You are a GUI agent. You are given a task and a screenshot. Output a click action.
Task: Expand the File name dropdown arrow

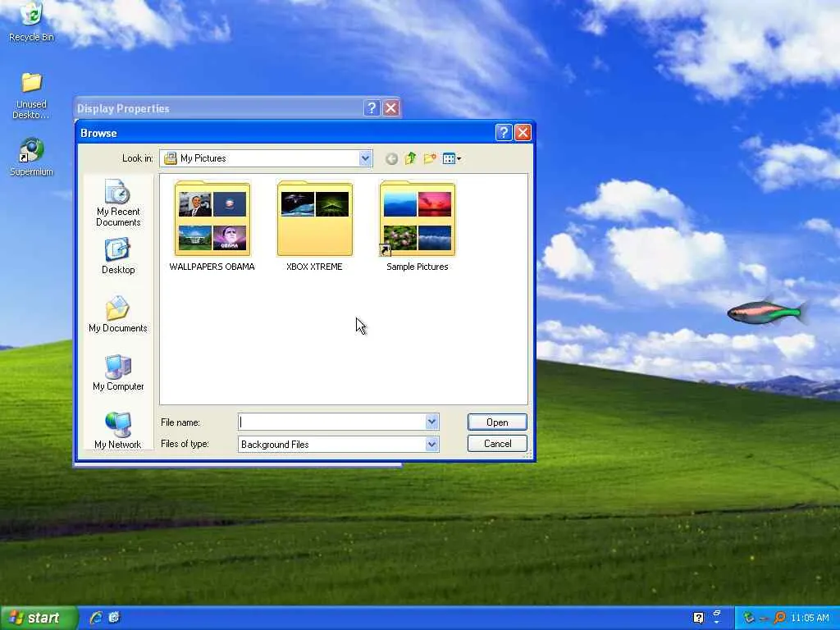[431, 422]
